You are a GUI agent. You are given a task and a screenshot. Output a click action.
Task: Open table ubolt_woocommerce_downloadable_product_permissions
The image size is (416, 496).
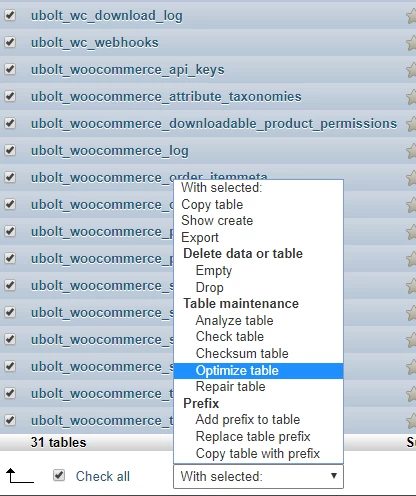[214, 124]
